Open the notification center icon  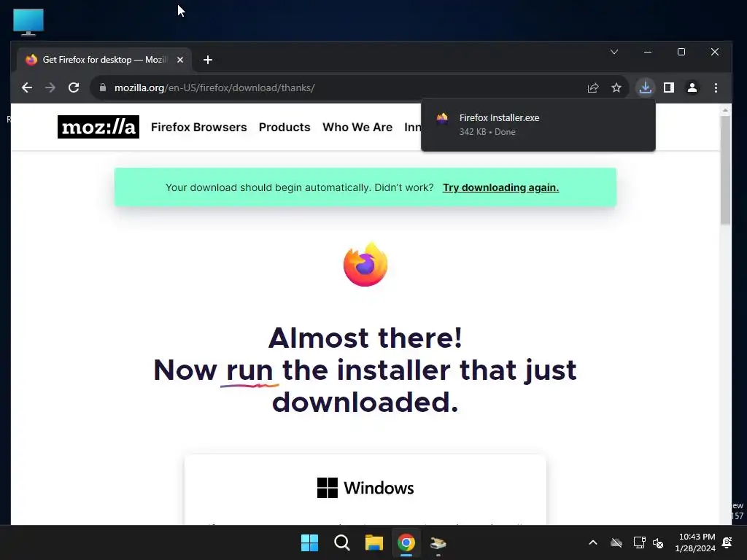727,542
